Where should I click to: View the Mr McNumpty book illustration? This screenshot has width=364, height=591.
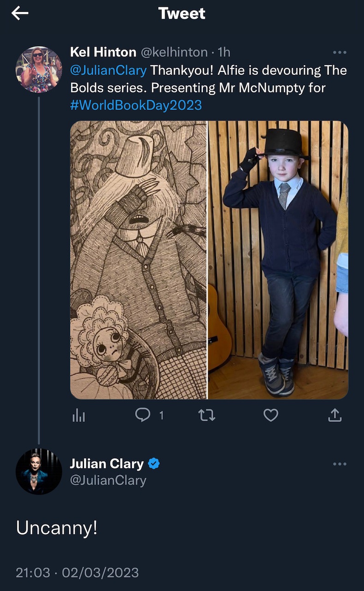click(x=138, y=260)
